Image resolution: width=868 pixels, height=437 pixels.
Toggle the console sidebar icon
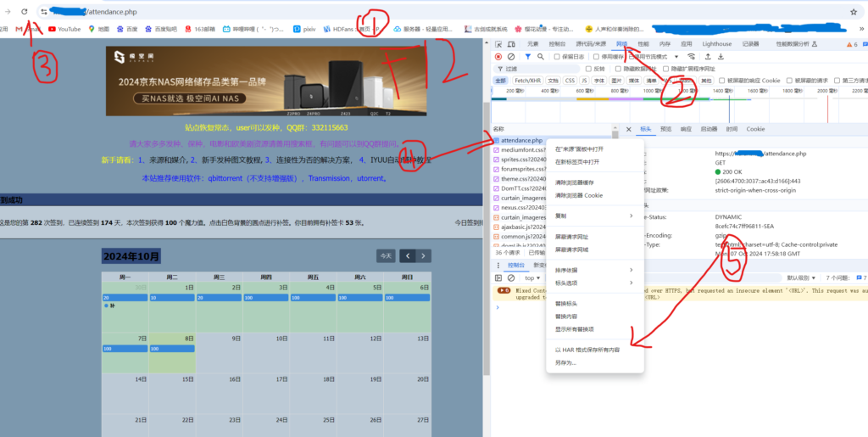click(498, 277)
